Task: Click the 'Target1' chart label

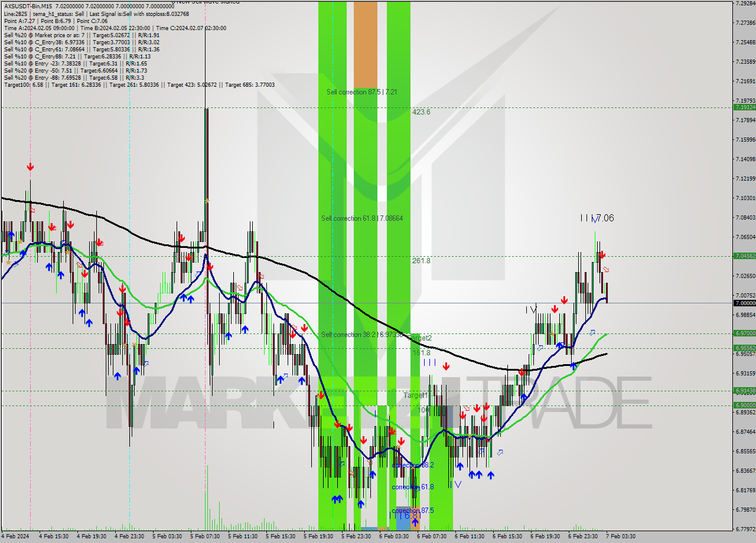Action: coord(415,395)
